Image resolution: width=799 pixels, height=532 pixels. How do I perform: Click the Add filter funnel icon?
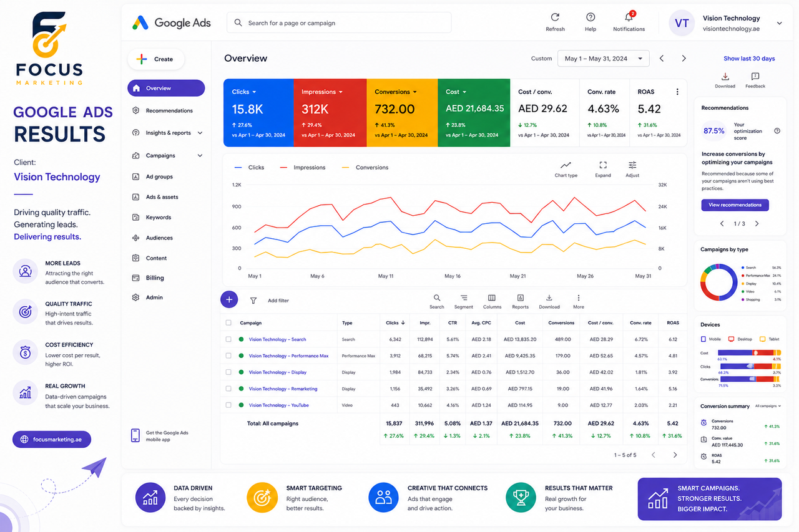pyautogui.click(x=253, y=301)
